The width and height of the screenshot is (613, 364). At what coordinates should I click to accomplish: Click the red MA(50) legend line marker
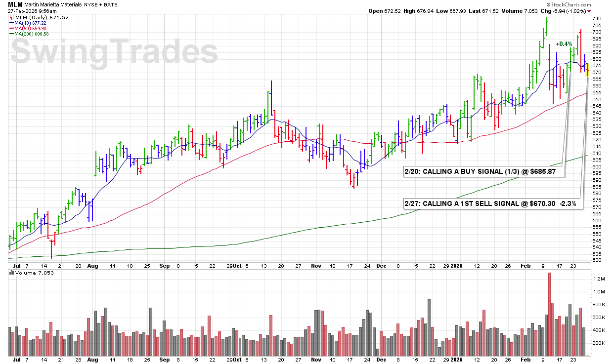[11, 29]
